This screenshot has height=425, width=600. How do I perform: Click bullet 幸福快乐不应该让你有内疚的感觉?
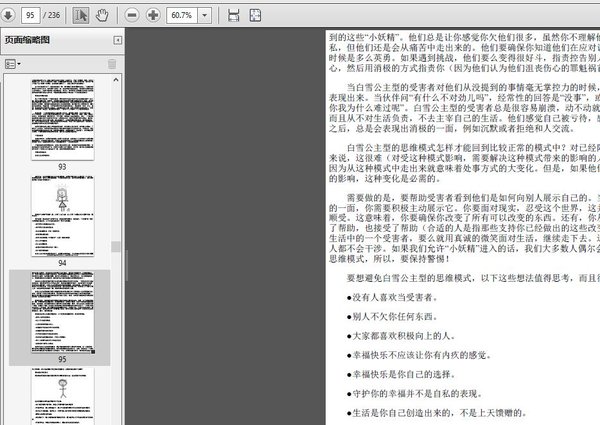419,355
